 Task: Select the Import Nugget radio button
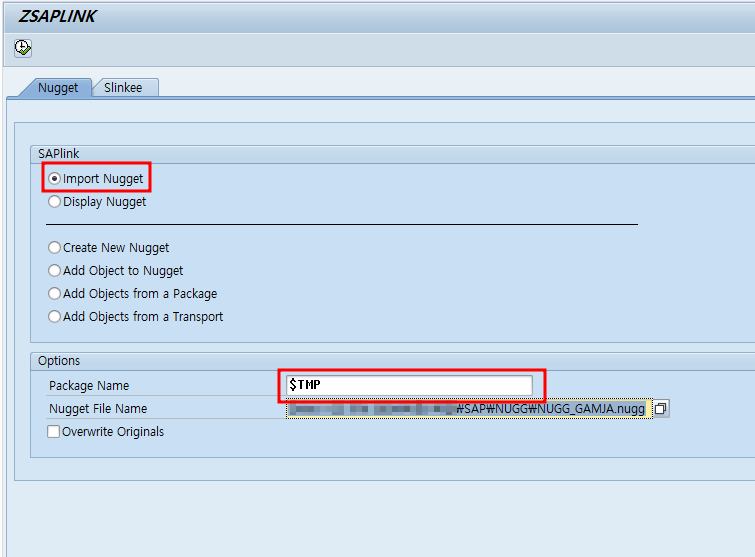(54, 179)
